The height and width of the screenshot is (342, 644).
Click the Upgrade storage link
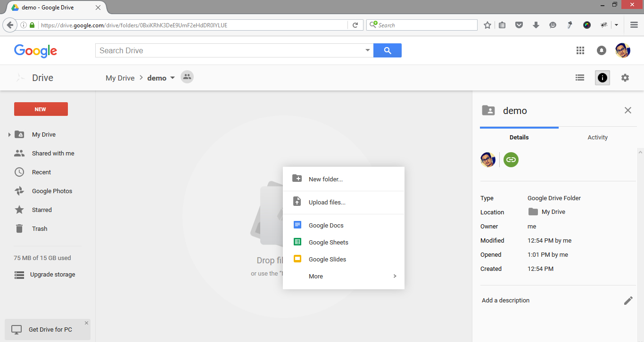52,274
